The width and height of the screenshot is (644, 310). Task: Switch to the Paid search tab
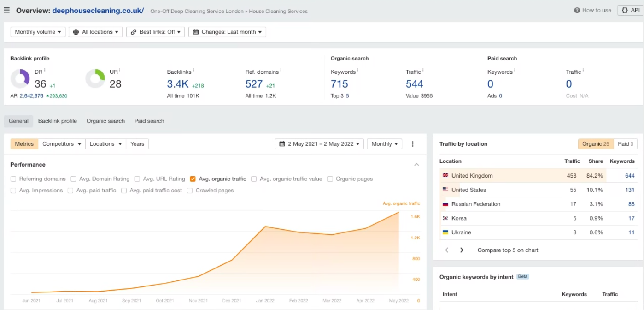(149, 121)
